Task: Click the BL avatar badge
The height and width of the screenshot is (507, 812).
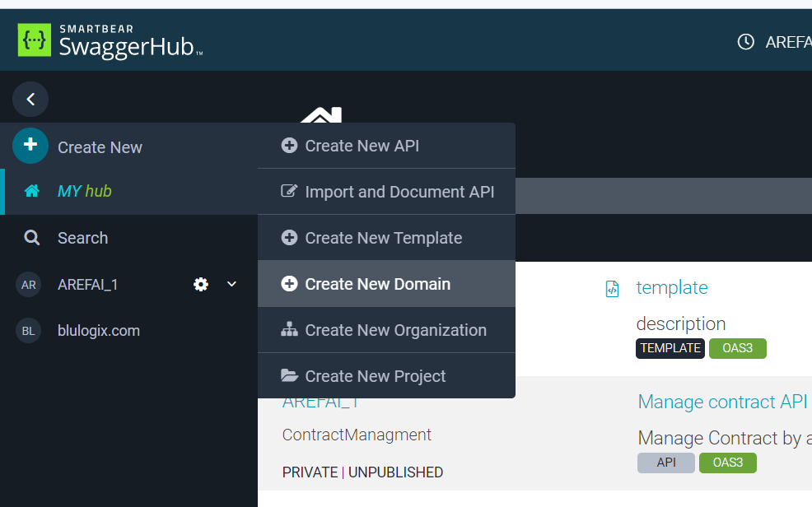Action: (29, 331)
